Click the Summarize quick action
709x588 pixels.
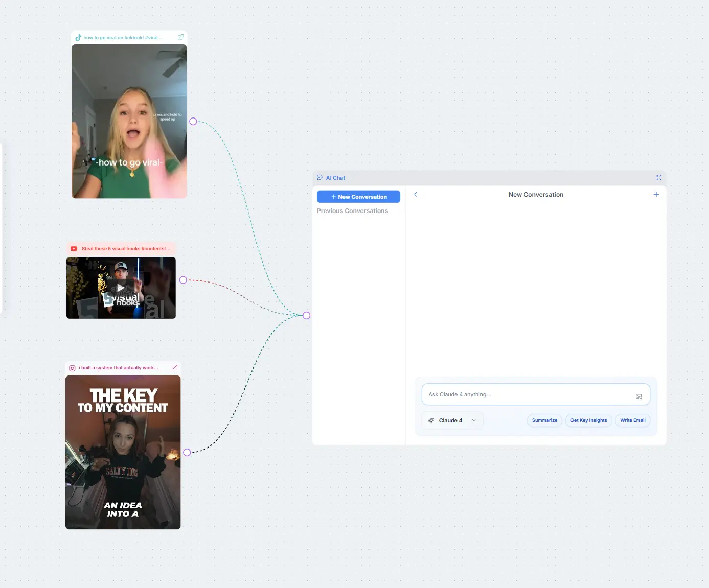tap(544, 420)
